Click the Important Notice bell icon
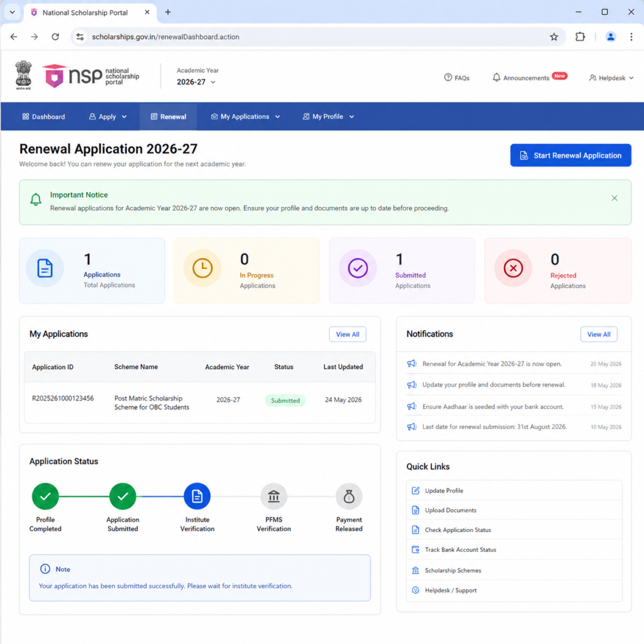The image size is (644, 644). tap(36, 199)
